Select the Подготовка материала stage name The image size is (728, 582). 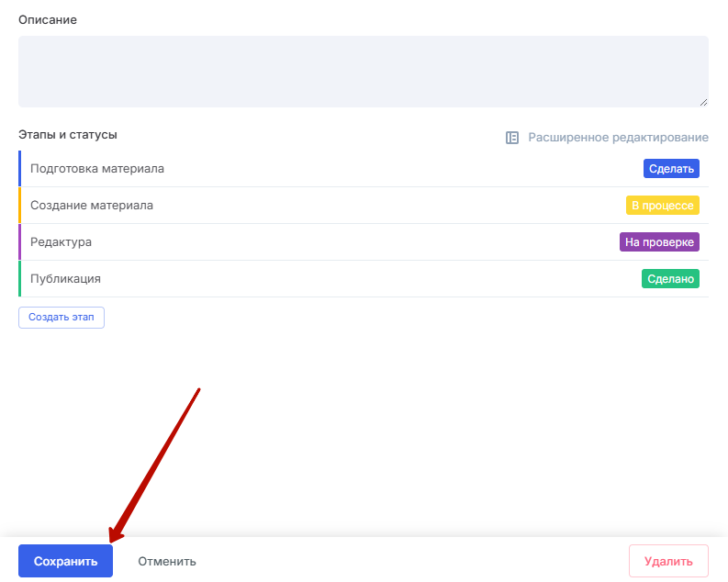tap(97, 169)
